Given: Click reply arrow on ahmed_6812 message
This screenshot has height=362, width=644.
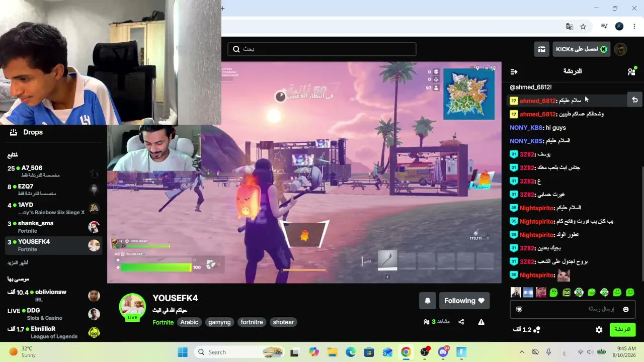Looking at the screenshot, I should tap(635, 100).
